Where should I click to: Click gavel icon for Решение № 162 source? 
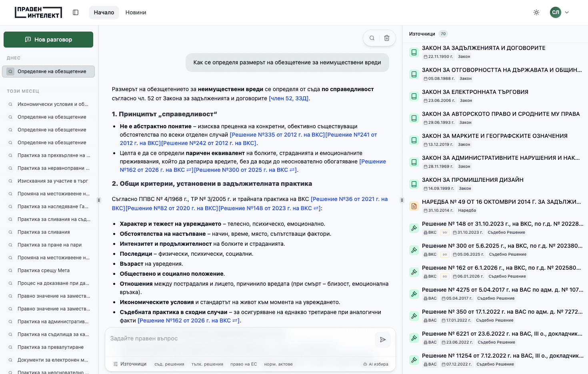pyautogui.click(x=414, y=272)
